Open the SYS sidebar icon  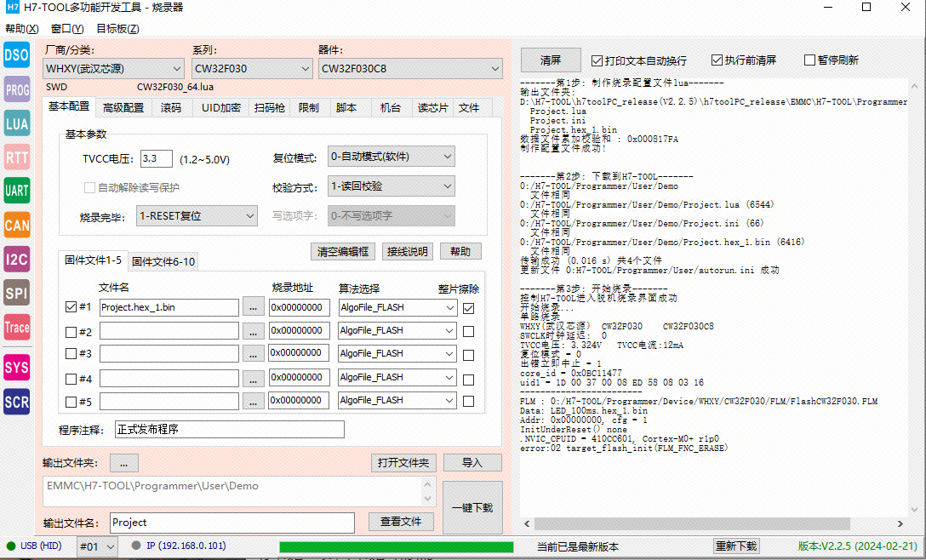pyautogui.click(x=16, y=368)
